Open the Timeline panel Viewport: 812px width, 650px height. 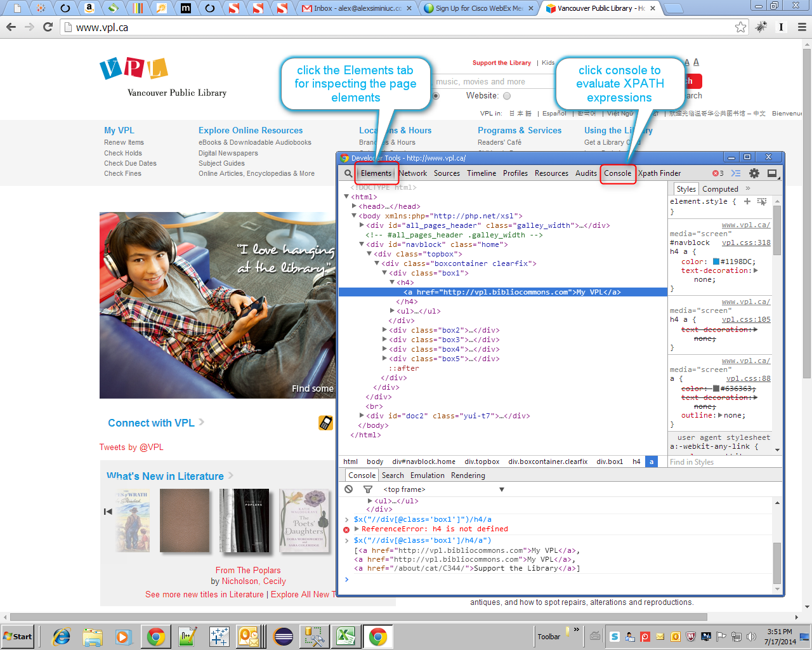(481, 173)
